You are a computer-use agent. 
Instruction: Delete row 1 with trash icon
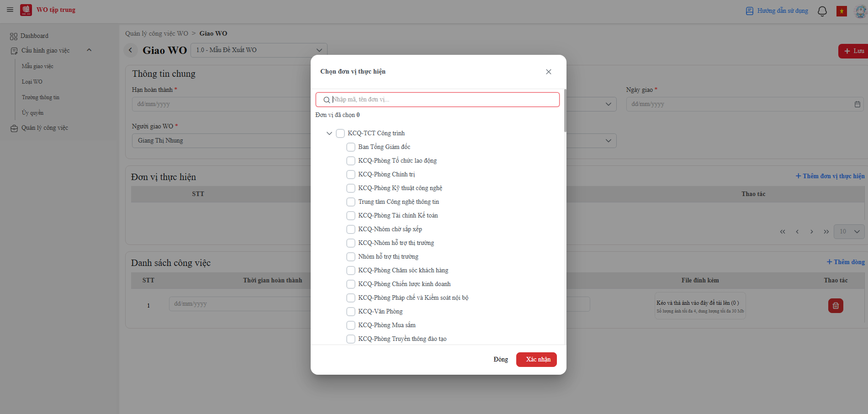point(836,306)
